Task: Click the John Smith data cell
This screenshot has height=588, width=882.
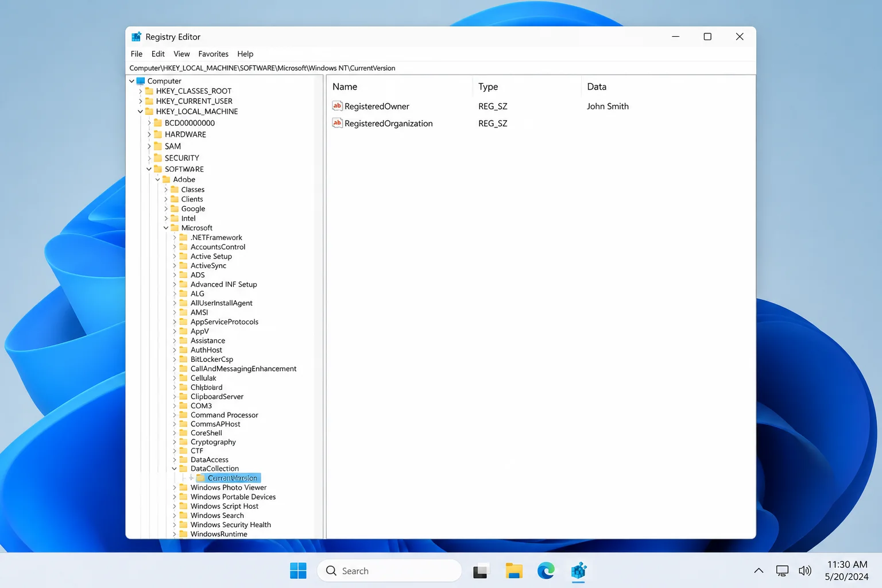Action: (608, 106)
